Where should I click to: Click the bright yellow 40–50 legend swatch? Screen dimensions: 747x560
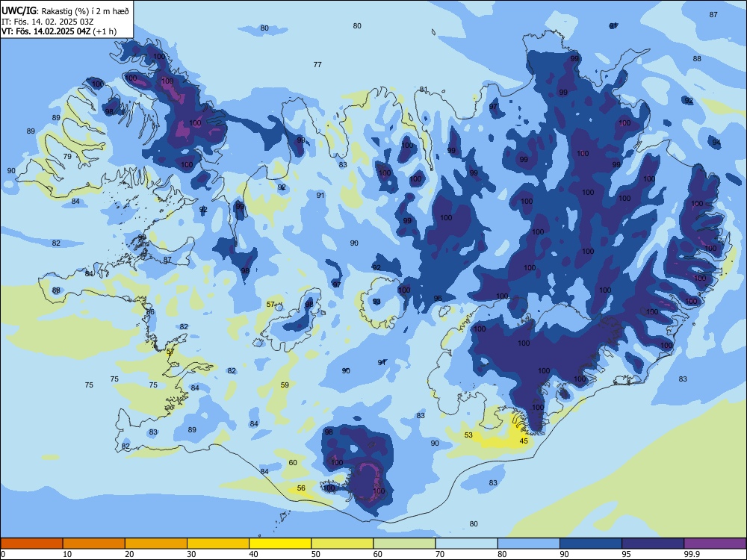(280, 544)
